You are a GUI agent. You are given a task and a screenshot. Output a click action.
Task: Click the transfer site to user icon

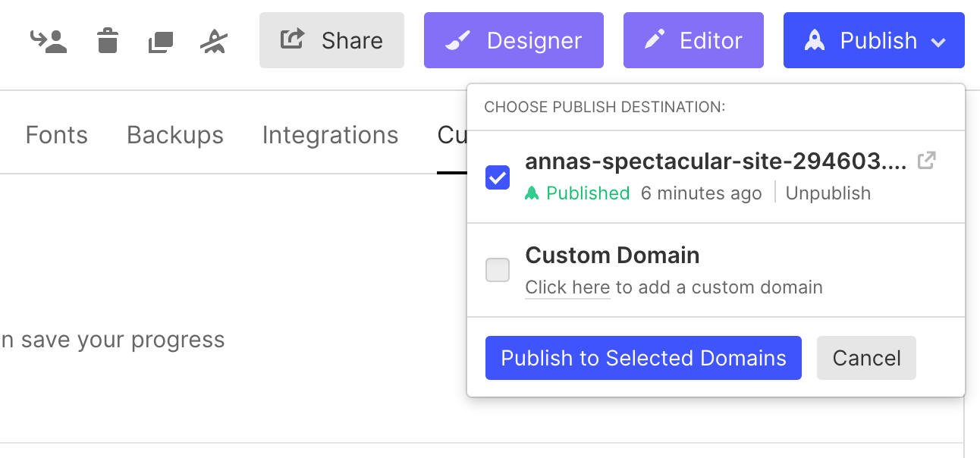pos(49,41)
